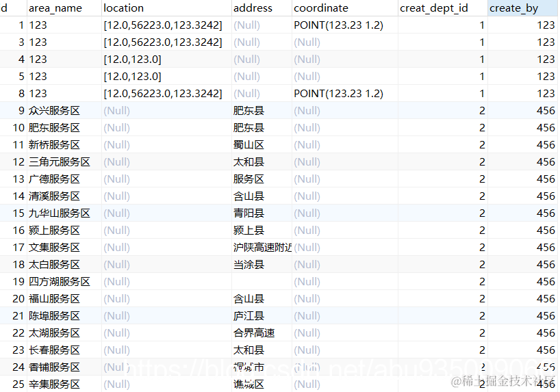Viewport: 560px width, 392px height.
Task: Click address 含山县 in row 20
Action: pyautogui.click(x=249, y=299)
